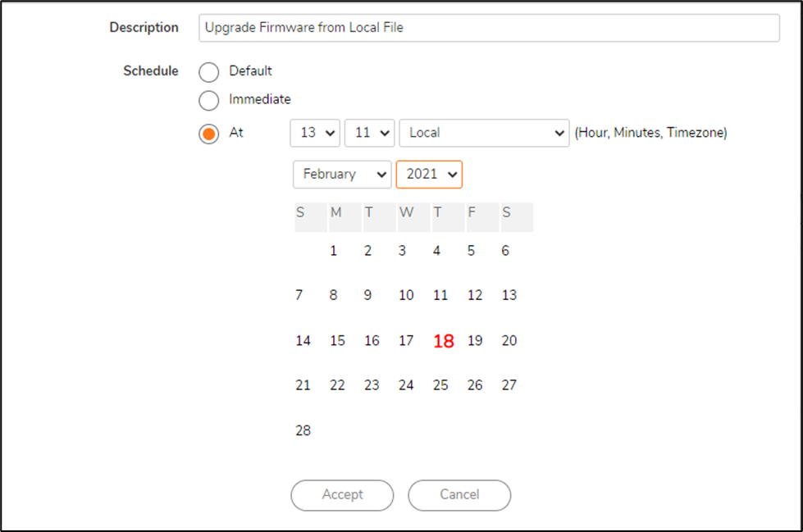Select February 28 in the calendar

303,430
